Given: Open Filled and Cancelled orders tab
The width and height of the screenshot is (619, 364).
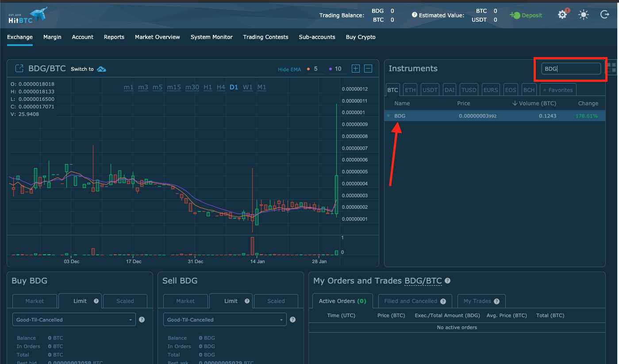Looking at the screenshot, I should (415, 301).
